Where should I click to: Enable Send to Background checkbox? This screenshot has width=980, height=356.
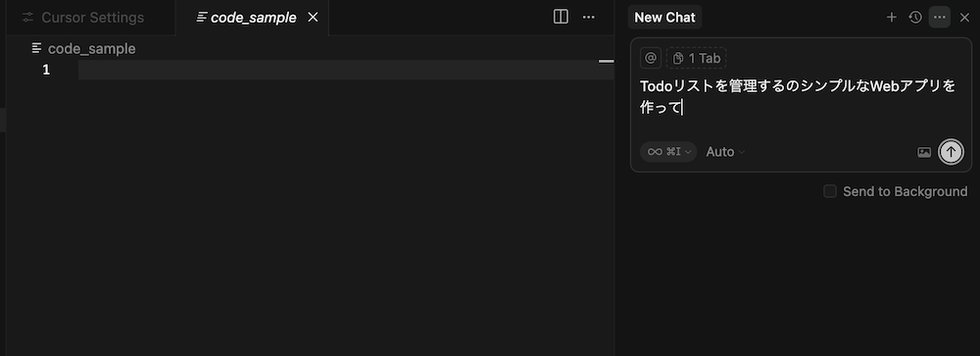(829, 191)
